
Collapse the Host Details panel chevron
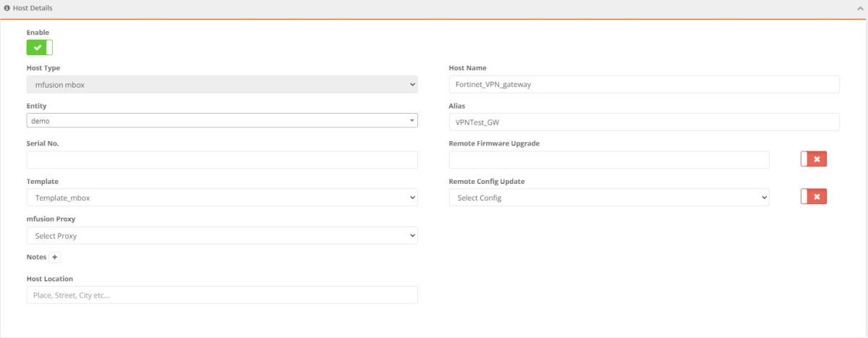click(859, 7)
